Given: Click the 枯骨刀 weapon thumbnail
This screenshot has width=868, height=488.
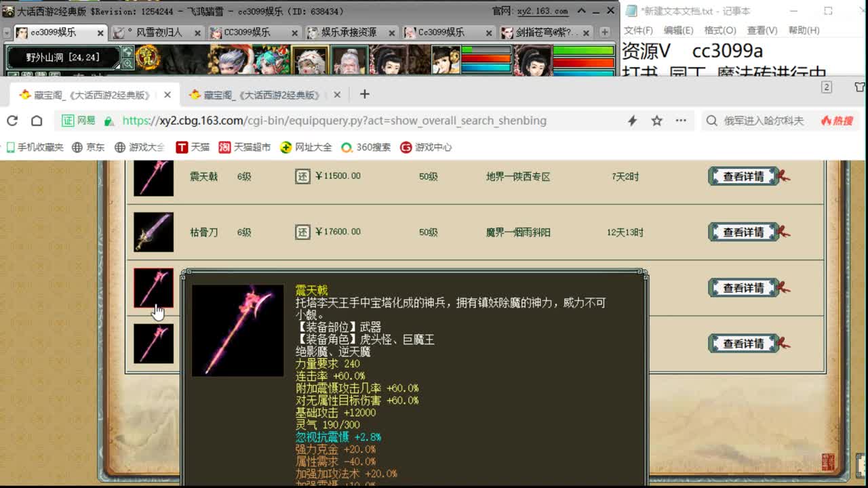Looking at the screenshot, I should point(153,232).
